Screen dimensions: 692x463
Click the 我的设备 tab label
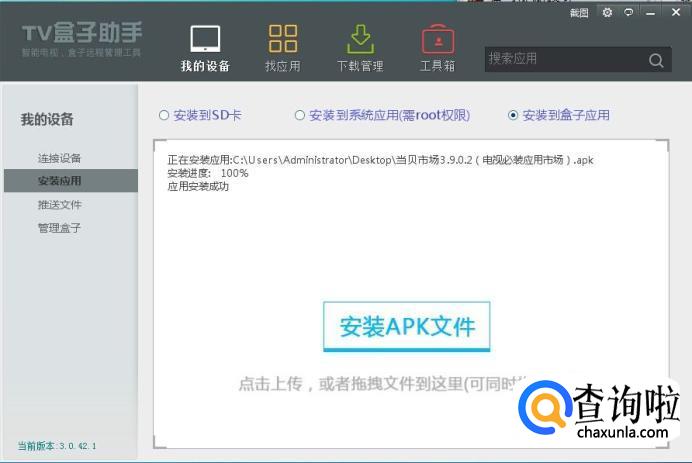click(x=205, y=66)
